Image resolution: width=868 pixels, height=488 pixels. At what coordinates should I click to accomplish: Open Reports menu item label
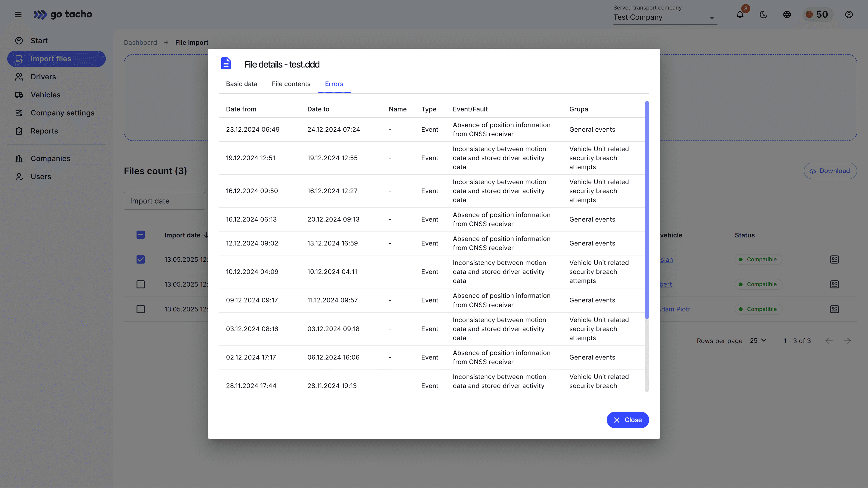[44, 131]
